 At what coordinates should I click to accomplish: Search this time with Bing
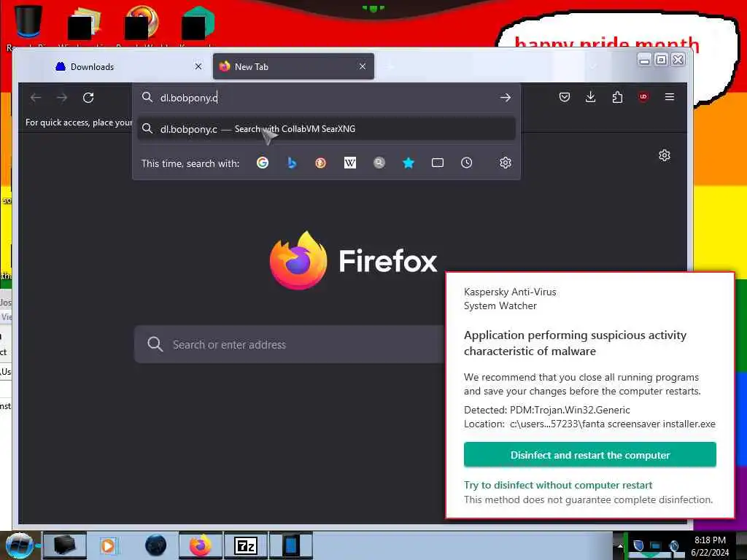coord(292,163)
